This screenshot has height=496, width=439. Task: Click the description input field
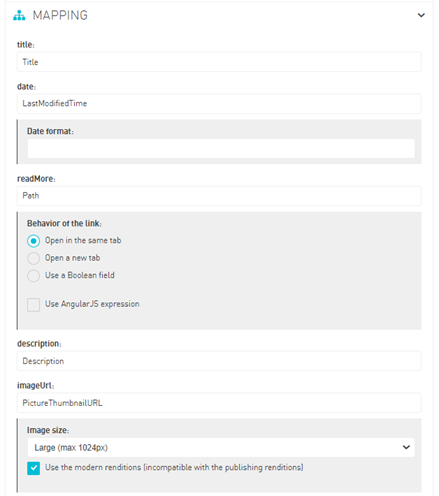(x=219, y=361)
